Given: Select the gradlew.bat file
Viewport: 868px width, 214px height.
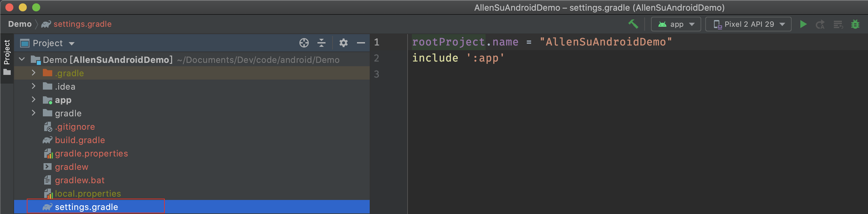Looking at the screenshot, I should tap(192, 180).
